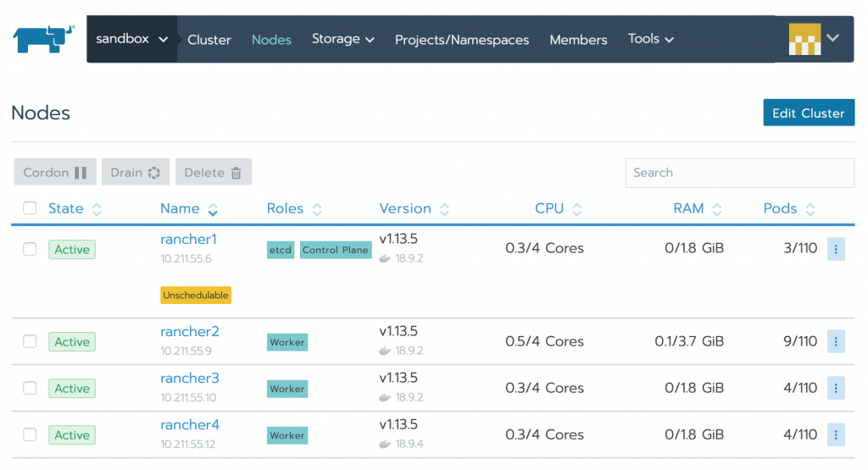The height and width of the screenshot is (470, 868).
Task: Open actions menu for rancher1 node
Action: [836, 249]
